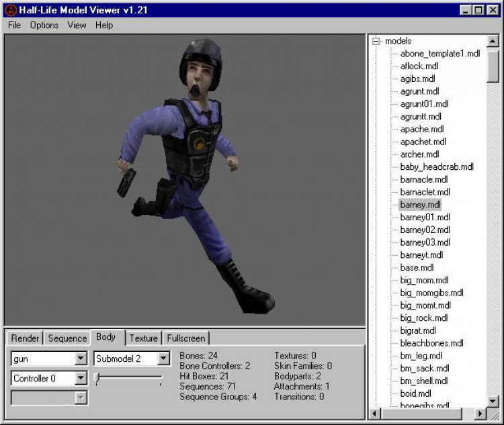
Task: Select agibs.mdl in the model list
Action: coord(417,79)
